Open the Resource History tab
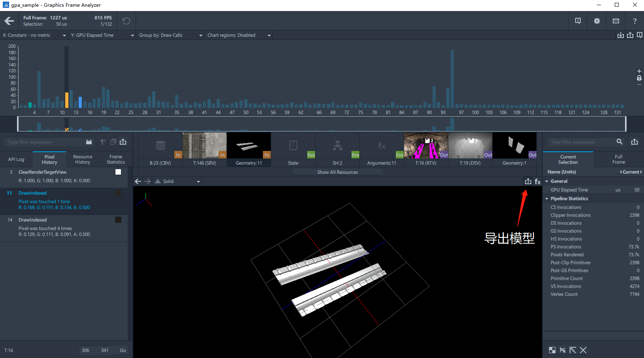The image size is (644, 358). [x=83, y=159]
